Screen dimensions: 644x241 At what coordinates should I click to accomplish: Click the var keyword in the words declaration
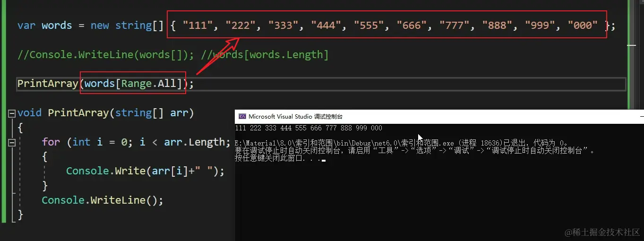coord(26,26)
